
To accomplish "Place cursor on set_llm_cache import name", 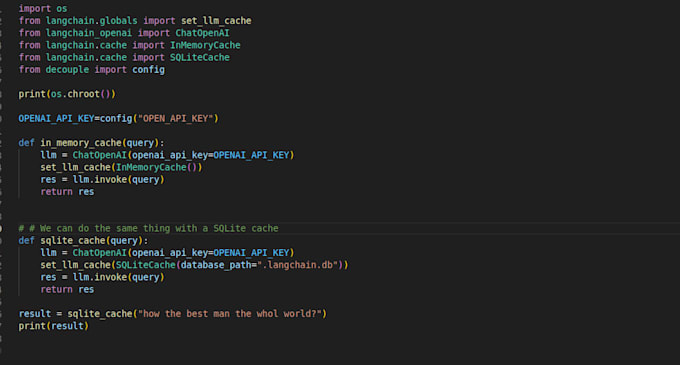I will point(216,21).
